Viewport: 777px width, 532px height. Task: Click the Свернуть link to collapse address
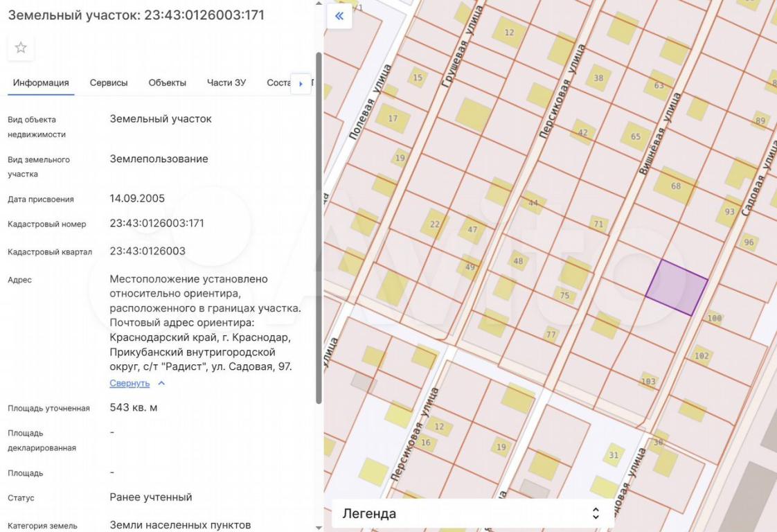point(129,383)
